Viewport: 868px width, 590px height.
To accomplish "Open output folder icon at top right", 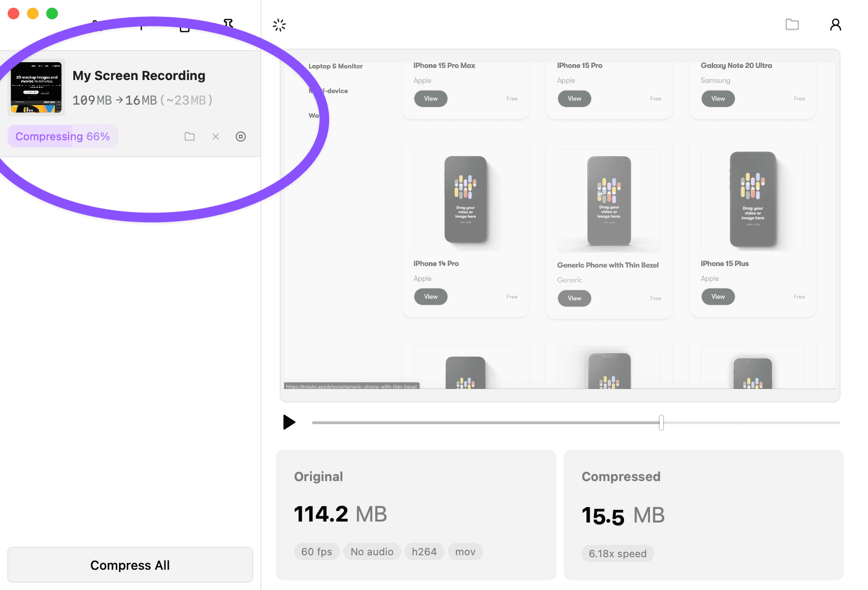I will click(x=792, y=25).
